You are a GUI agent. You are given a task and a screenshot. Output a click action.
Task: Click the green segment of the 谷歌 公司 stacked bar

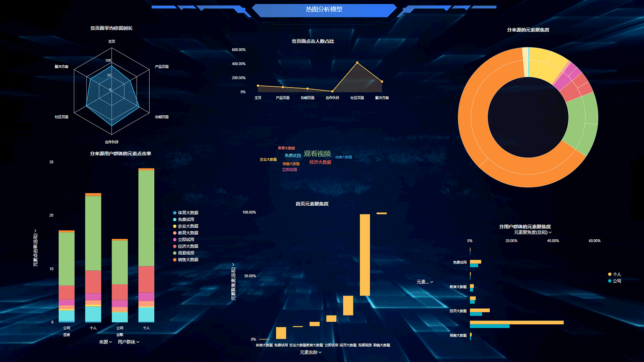[120, 263]
